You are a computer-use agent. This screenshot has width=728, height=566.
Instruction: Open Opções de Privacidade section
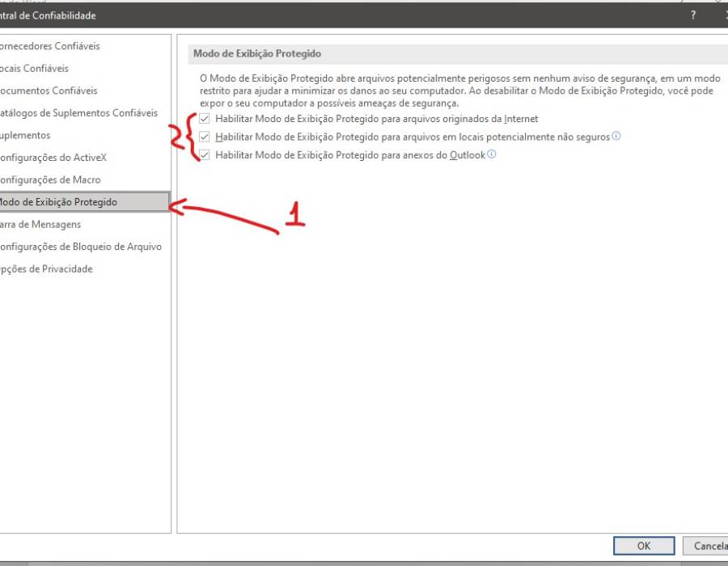(x=46, y=268)
